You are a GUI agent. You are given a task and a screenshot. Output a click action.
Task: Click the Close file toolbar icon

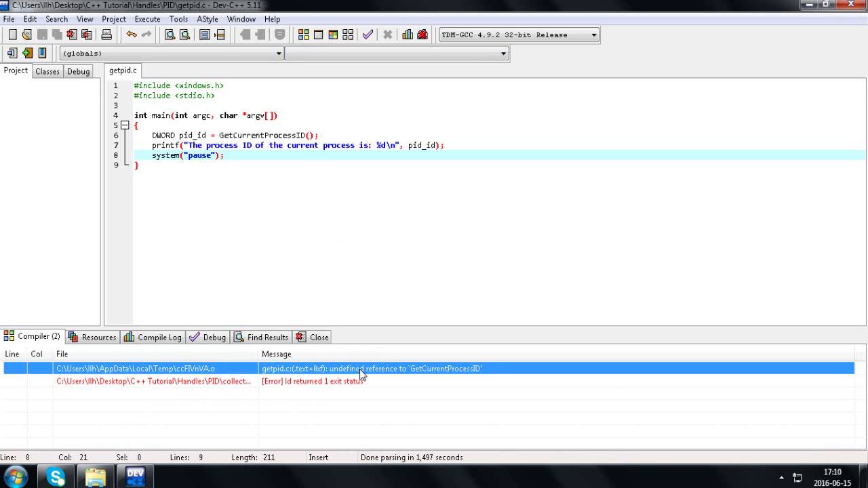(72, 35)
